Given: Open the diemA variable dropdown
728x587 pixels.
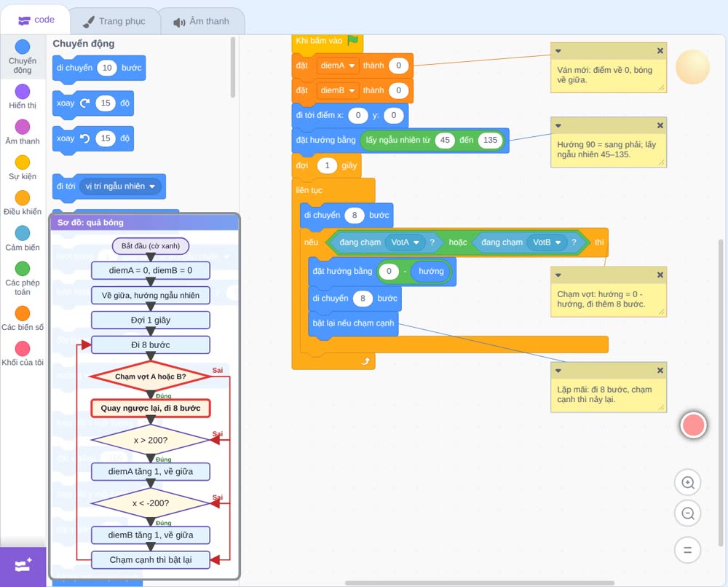Looking at the screenshot, I should (x=338, y=66).
